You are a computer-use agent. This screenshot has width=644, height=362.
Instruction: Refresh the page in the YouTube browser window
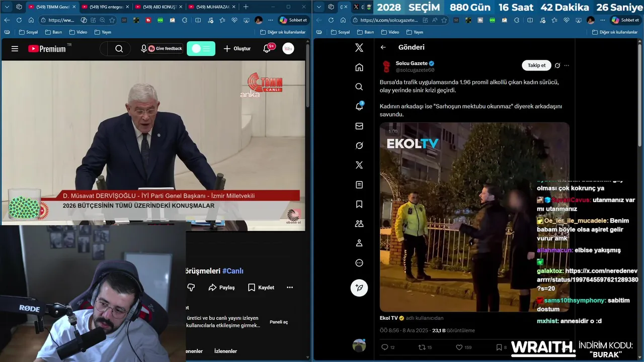(19, 20)
